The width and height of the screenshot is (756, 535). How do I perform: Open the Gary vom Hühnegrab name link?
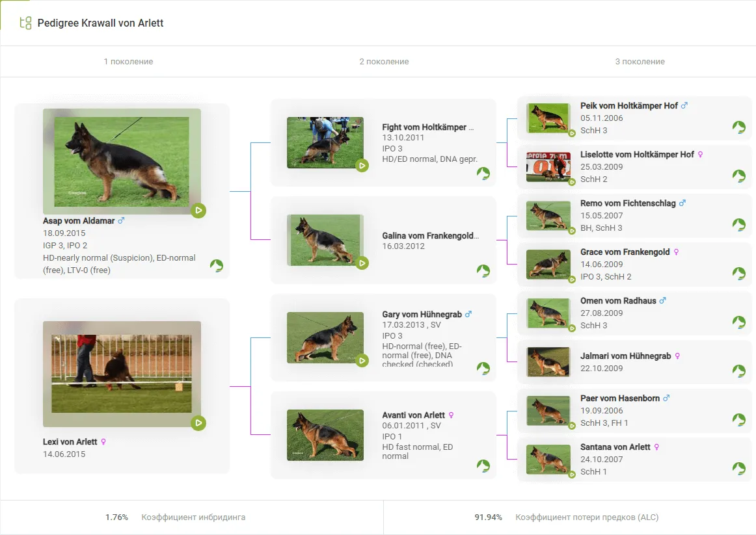click(422, 315)
